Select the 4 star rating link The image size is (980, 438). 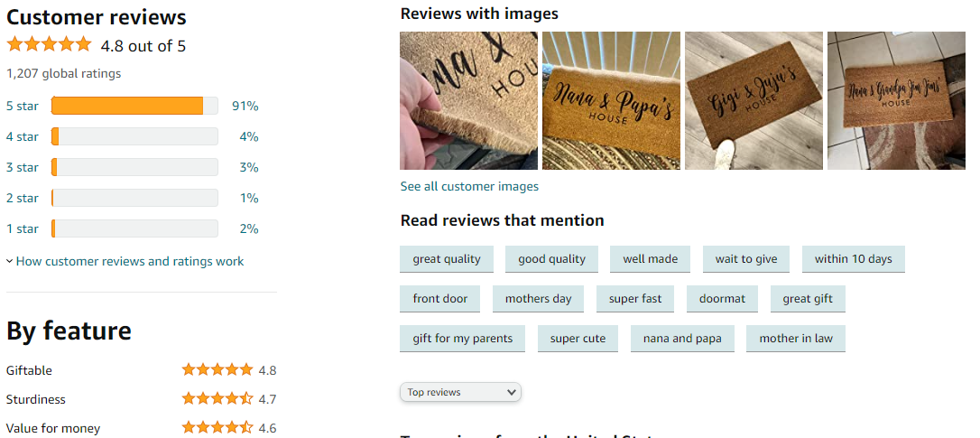click(23, 136)
